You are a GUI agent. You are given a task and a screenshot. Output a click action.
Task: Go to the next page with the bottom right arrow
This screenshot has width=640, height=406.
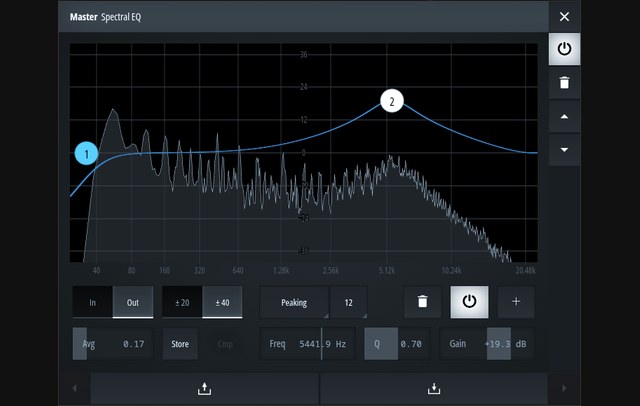564,388
